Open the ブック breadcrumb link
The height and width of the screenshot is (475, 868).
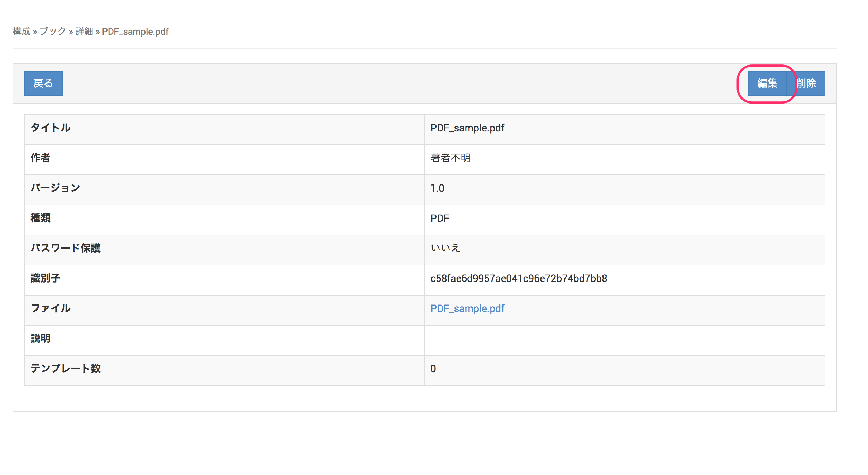53,32
